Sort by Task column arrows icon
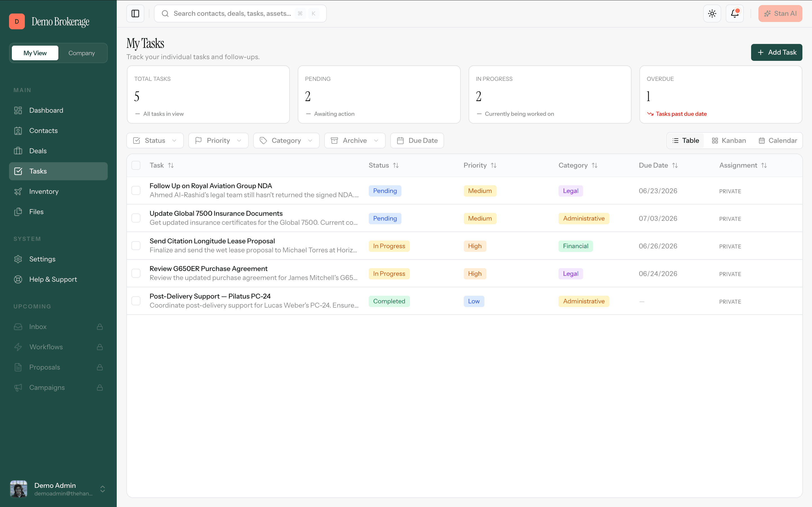 click(171, 165)
